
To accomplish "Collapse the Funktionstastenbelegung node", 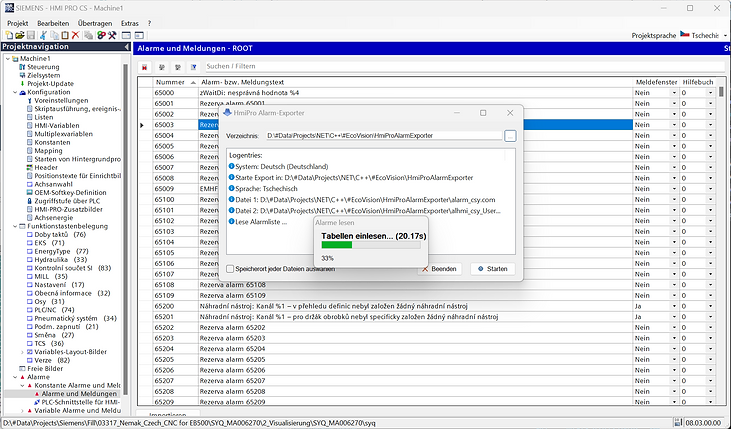I will [15, 227].
